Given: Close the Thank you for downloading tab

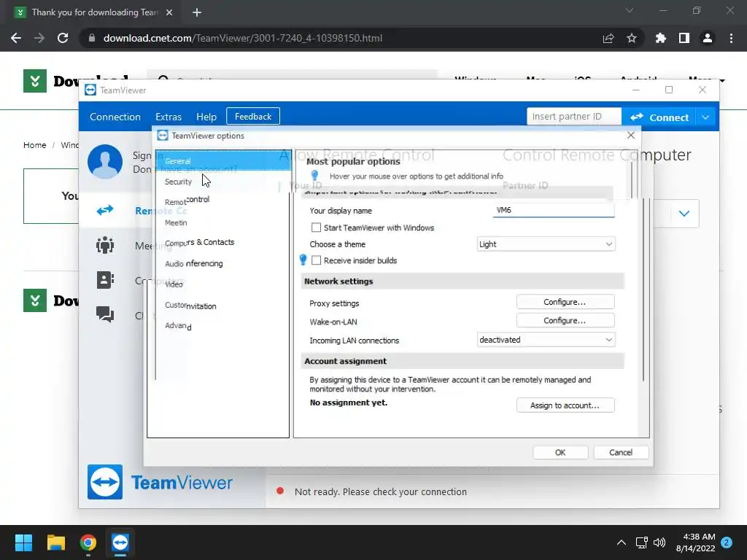Looking at the screenshot, I should (x=169, y=12).
